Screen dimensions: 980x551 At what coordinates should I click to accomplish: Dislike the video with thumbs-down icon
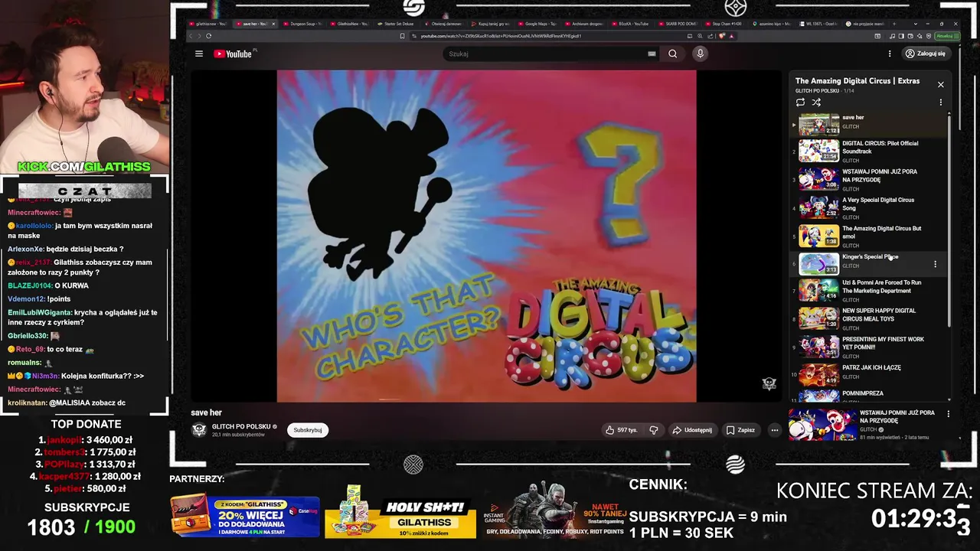point(653,430)
